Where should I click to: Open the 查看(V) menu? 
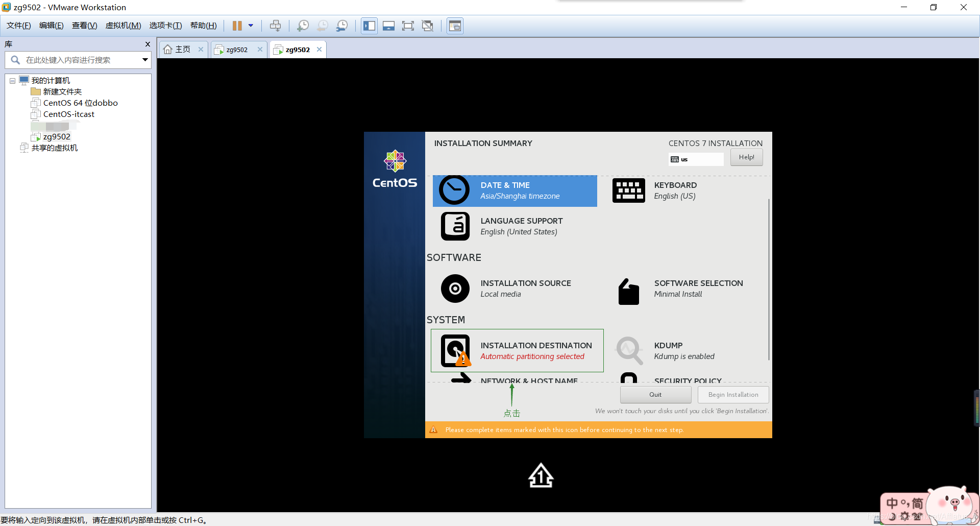click(x=84, y=26)
